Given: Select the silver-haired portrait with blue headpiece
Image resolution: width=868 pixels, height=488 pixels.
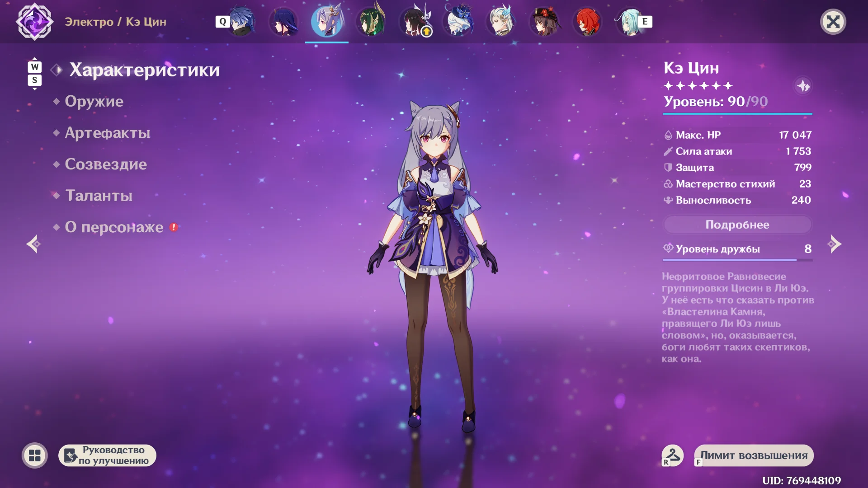Looking at the screenshot, I should (501, 22).
